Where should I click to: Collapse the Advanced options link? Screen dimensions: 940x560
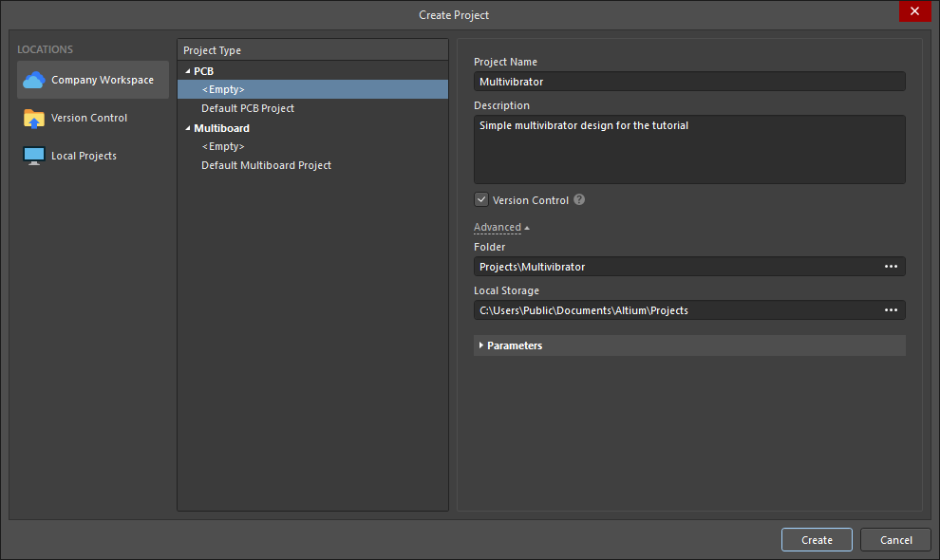[501, 228]
